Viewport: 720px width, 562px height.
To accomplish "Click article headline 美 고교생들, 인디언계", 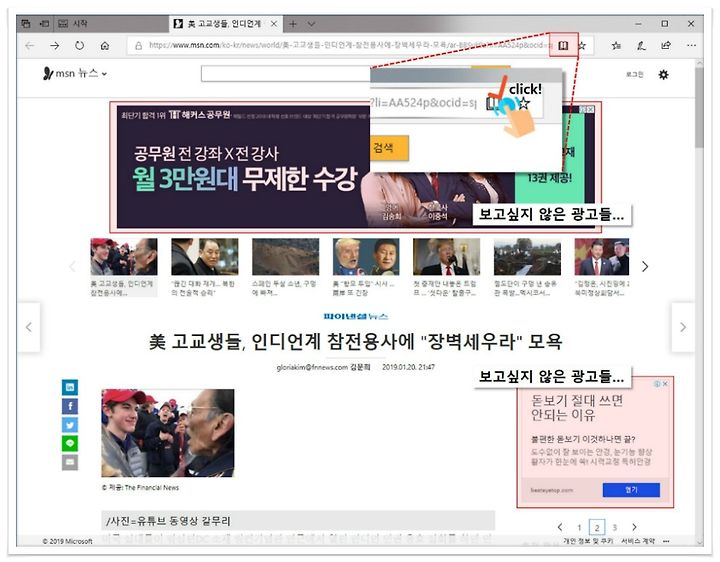I will [355, 342].
